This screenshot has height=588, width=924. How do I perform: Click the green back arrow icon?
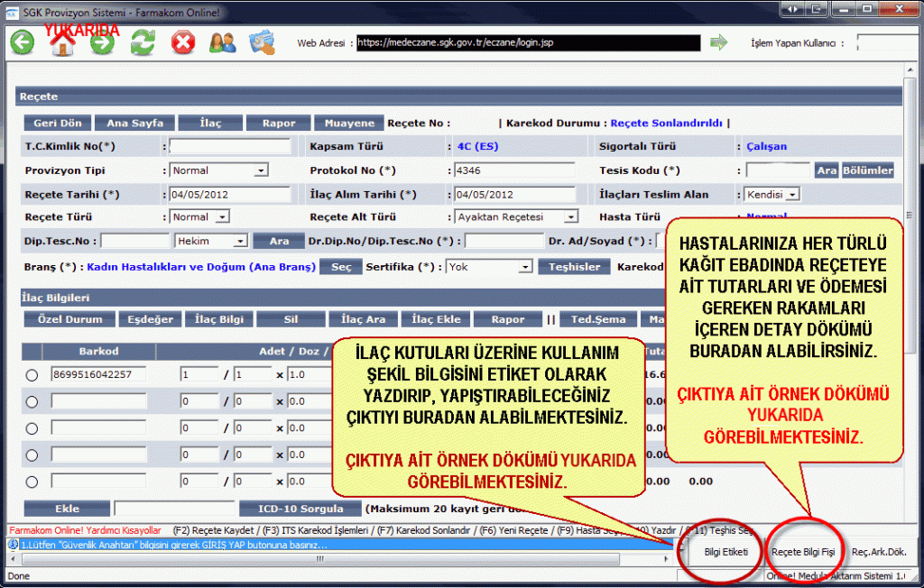[x=23, y=42]
